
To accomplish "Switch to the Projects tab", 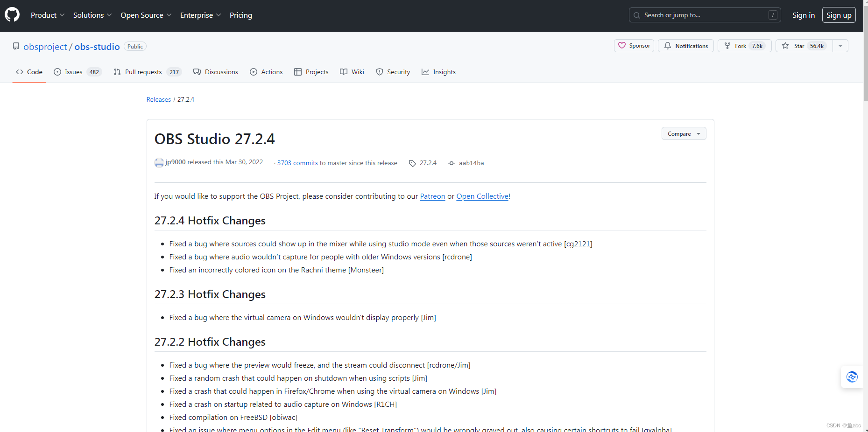I will click(x=311, y=72).
